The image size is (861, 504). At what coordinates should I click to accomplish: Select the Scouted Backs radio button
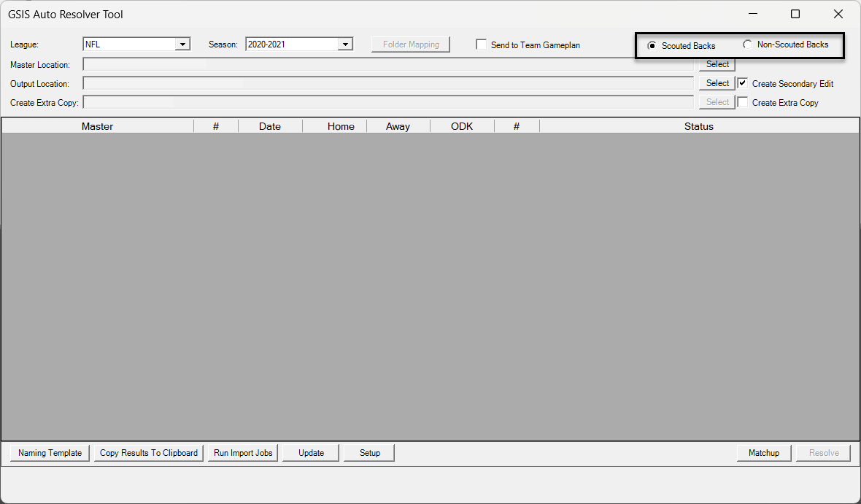pyautogui.click(x=652, y=45)
